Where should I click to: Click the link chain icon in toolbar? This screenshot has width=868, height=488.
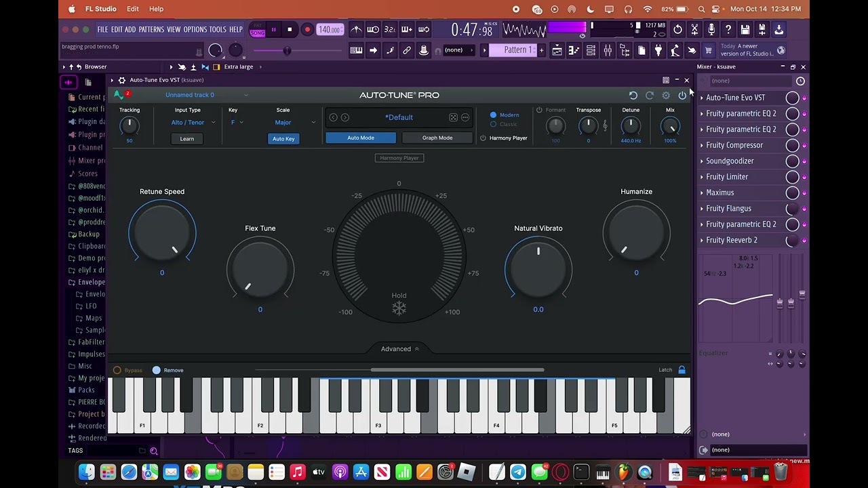tap(407, 50)
